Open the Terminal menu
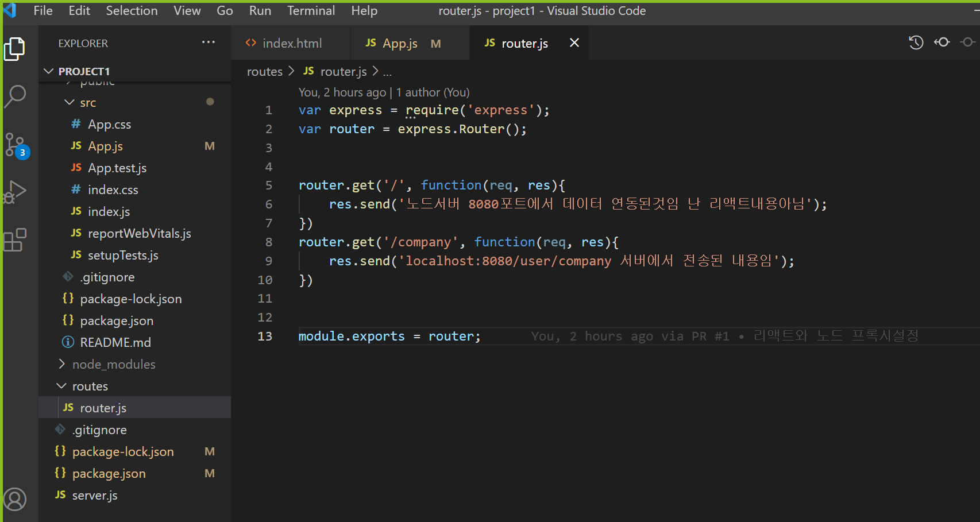 click(x=311, y=10)
